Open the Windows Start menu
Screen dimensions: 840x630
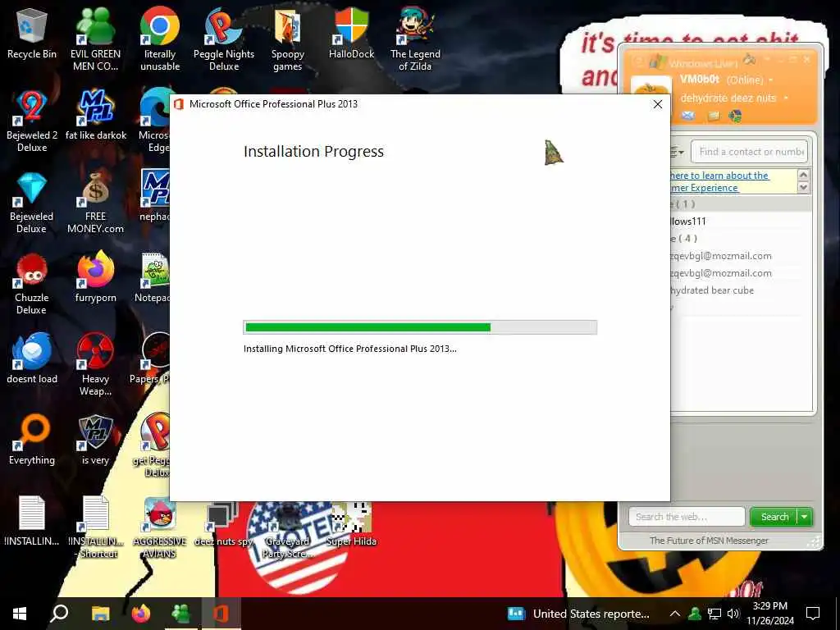pos(20,614)
